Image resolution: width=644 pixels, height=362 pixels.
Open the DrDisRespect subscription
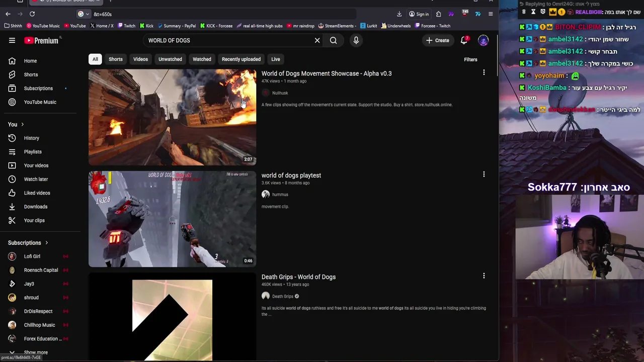coord(38,311)
